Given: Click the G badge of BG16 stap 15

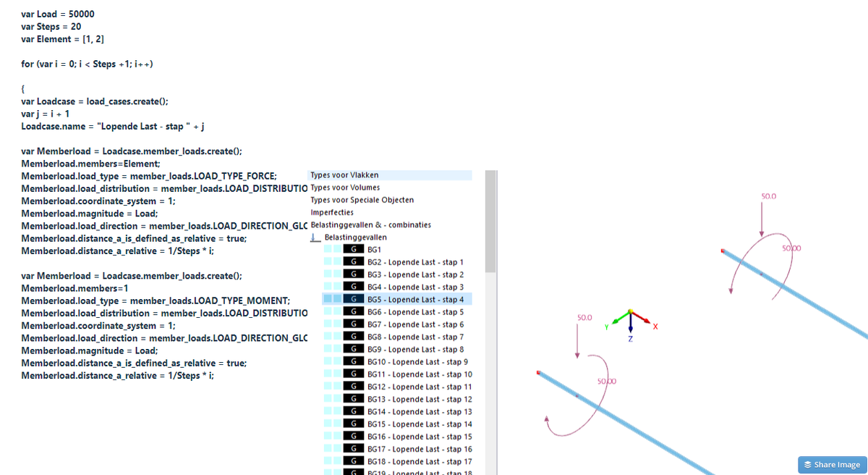Looking at the screenshot, I should (353, 437).
